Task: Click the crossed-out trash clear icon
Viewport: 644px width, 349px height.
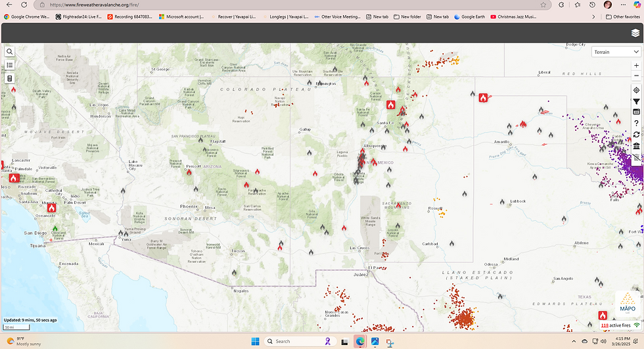Action: (636, 158)
